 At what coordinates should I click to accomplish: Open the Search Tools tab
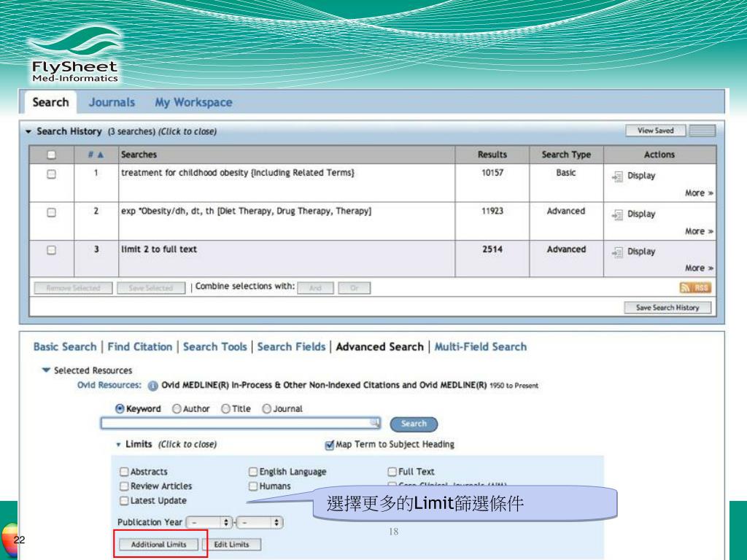[215, 346]
